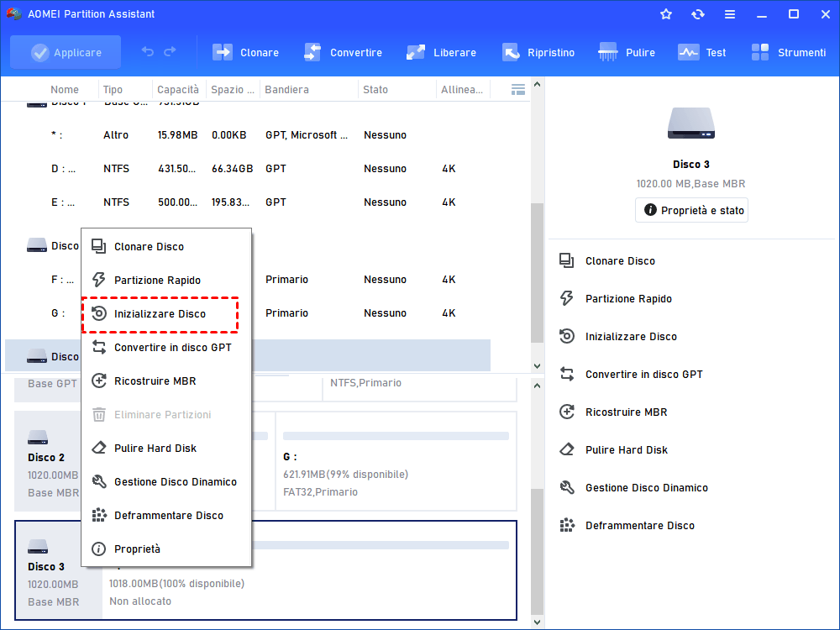
Task: Redo the pending operation
Action: [x=170, y=51]
